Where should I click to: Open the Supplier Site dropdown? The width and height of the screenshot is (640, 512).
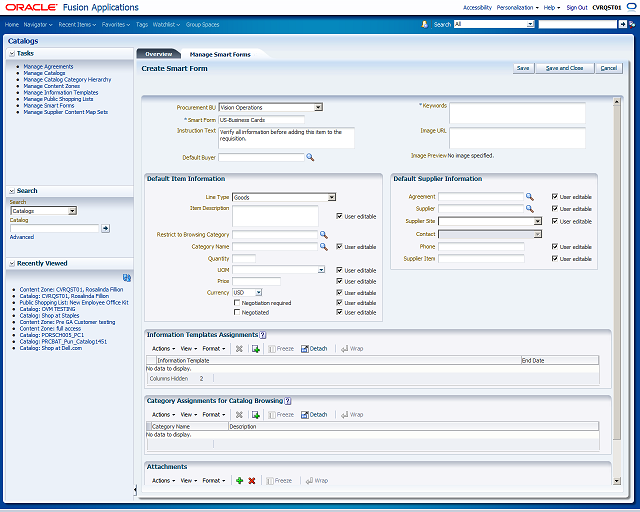point(538,221)
